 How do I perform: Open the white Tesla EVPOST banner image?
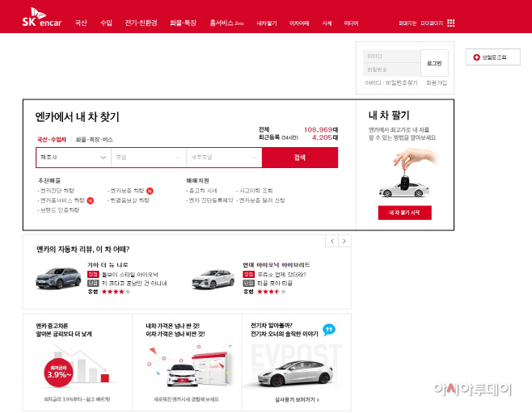point(295,373)
